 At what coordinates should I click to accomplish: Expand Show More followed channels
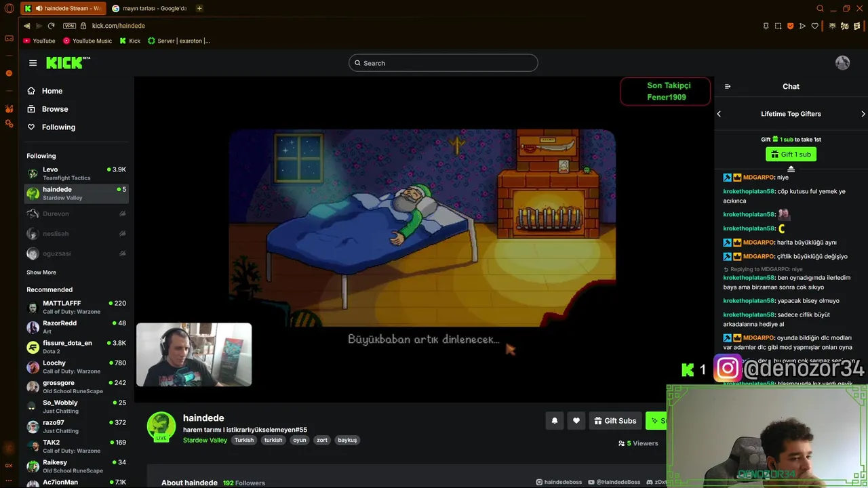[41, 272]
